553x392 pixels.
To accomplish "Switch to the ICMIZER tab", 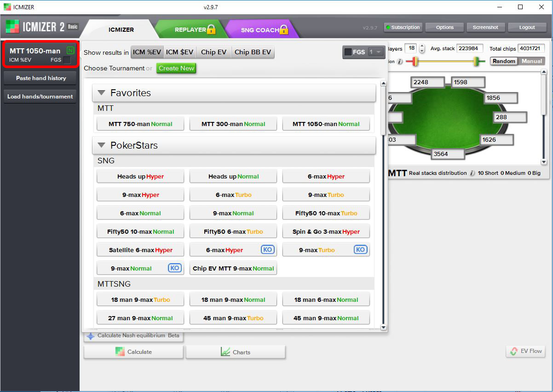I will pyautogui.click(x=121, y=30).
